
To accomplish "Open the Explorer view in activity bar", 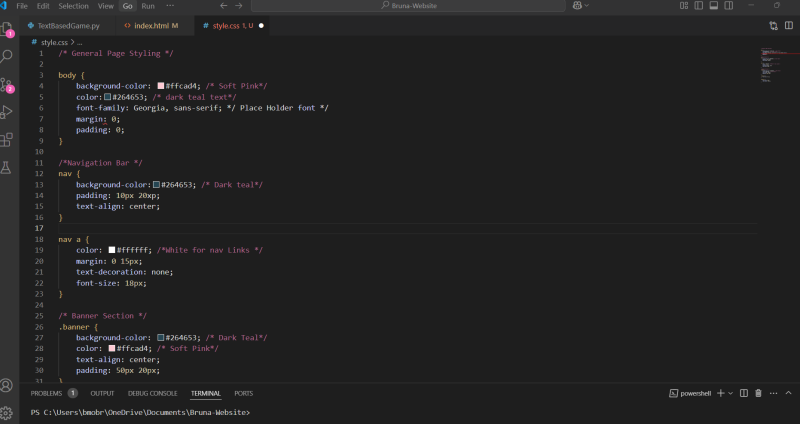I will click(x=7, y=28).
